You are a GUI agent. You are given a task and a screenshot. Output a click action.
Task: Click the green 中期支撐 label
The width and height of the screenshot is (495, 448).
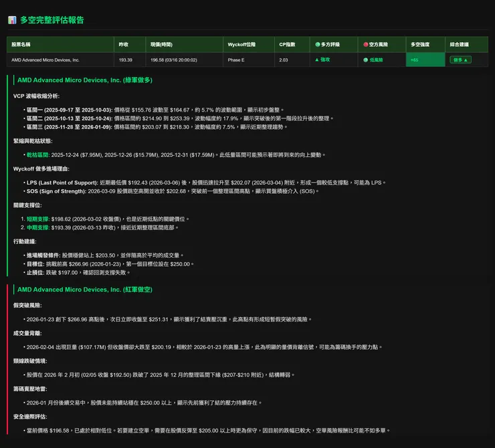coord(37,227)
